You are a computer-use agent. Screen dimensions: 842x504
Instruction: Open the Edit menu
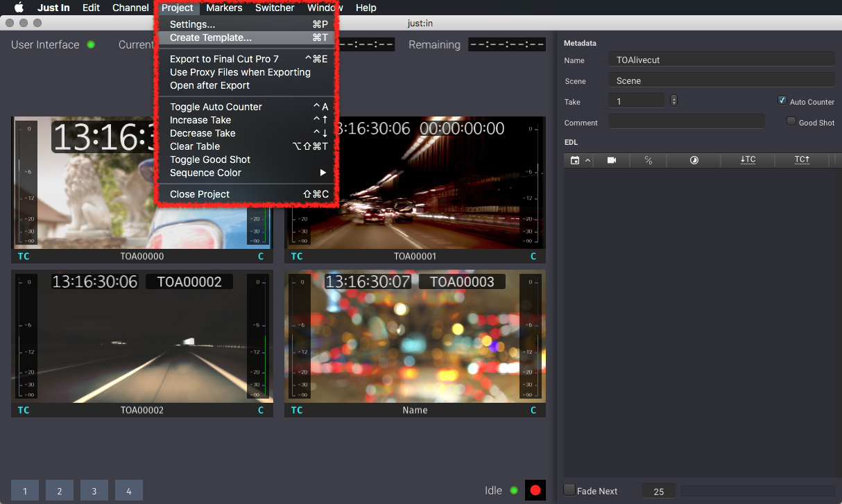(91, 8)
